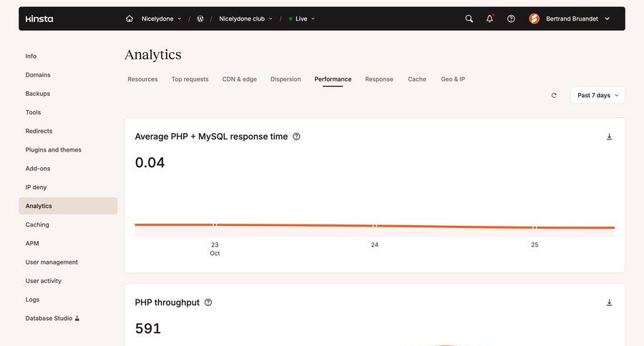Open the Live environment selector

pos(301,19)
